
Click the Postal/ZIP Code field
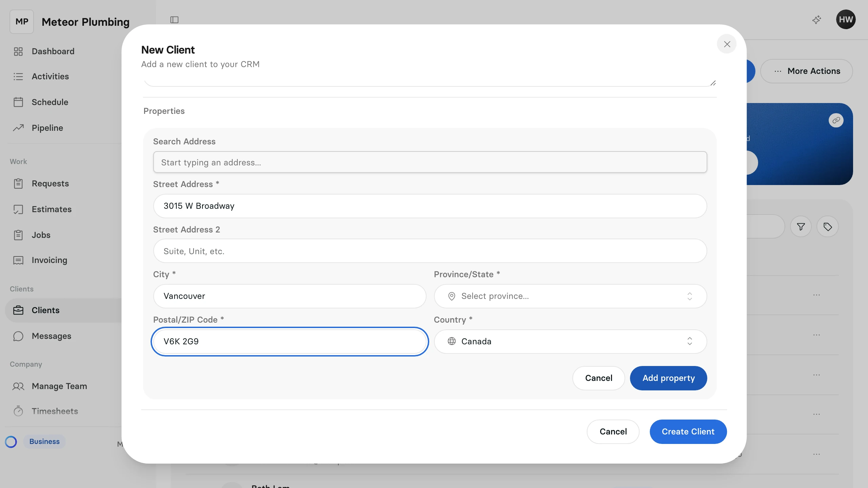[x=290, y=341]
